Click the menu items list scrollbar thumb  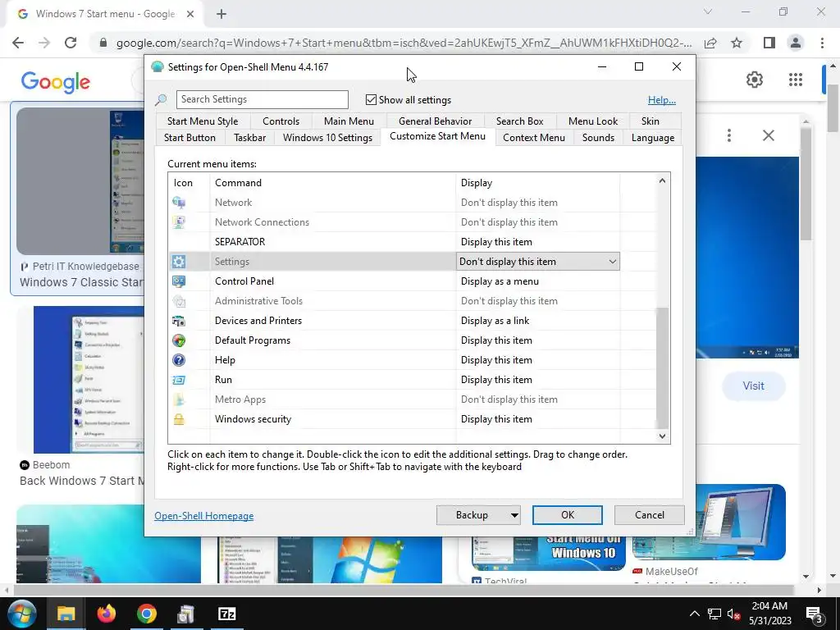tap(662, 367)
